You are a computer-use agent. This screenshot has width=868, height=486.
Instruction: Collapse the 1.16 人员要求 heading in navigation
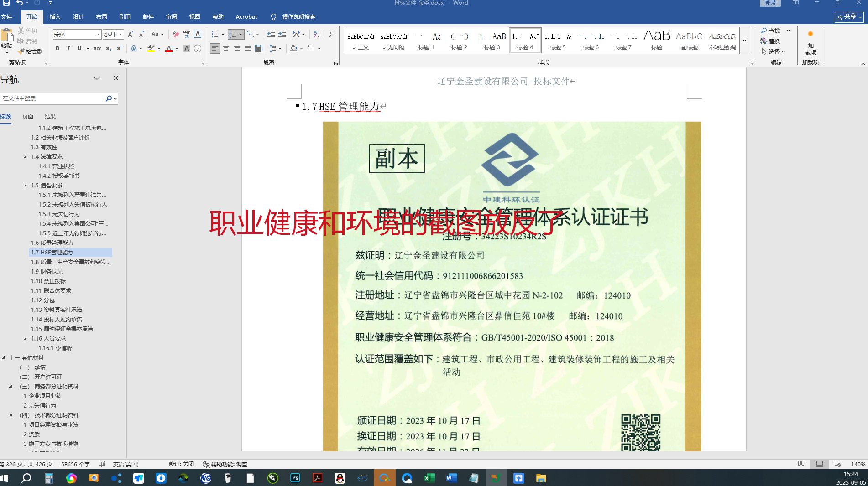pos(26,339)
